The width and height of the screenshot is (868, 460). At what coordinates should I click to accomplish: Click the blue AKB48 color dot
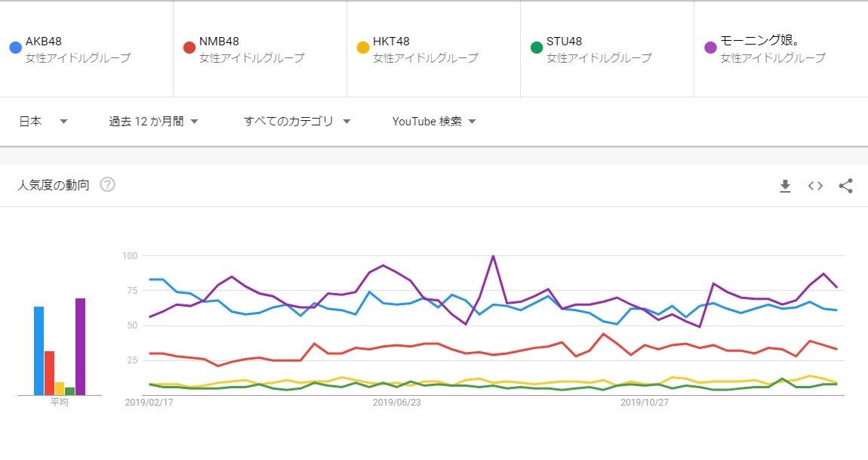[15, 48]
